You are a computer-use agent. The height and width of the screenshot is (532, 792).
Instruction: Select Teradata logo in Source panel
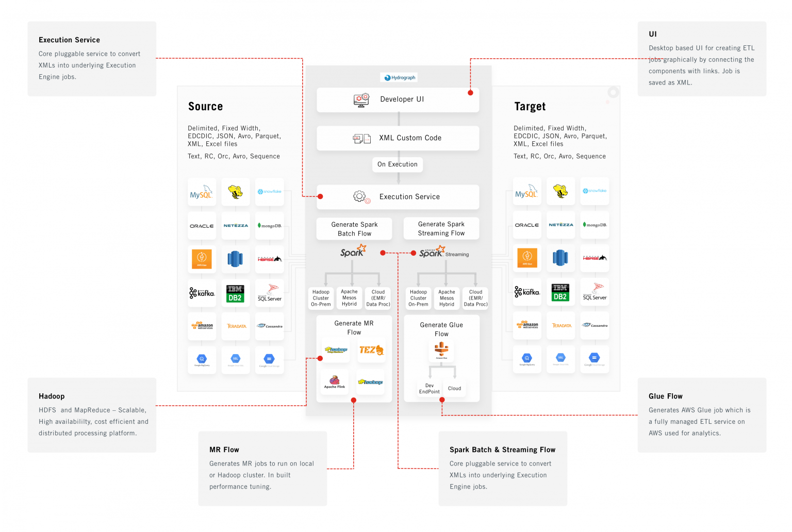pyautogui.click(x=236, y=326)
